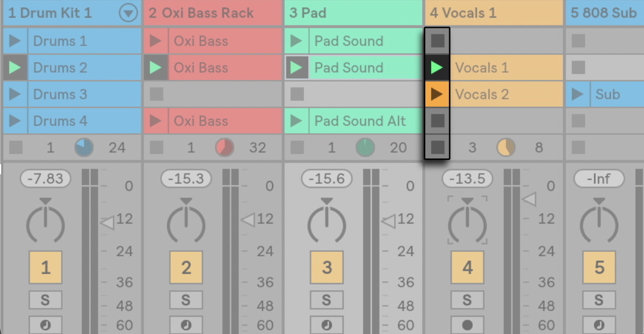
Task: Arm the Vocals 1 track for recording
Action: (x=467, y=325)
